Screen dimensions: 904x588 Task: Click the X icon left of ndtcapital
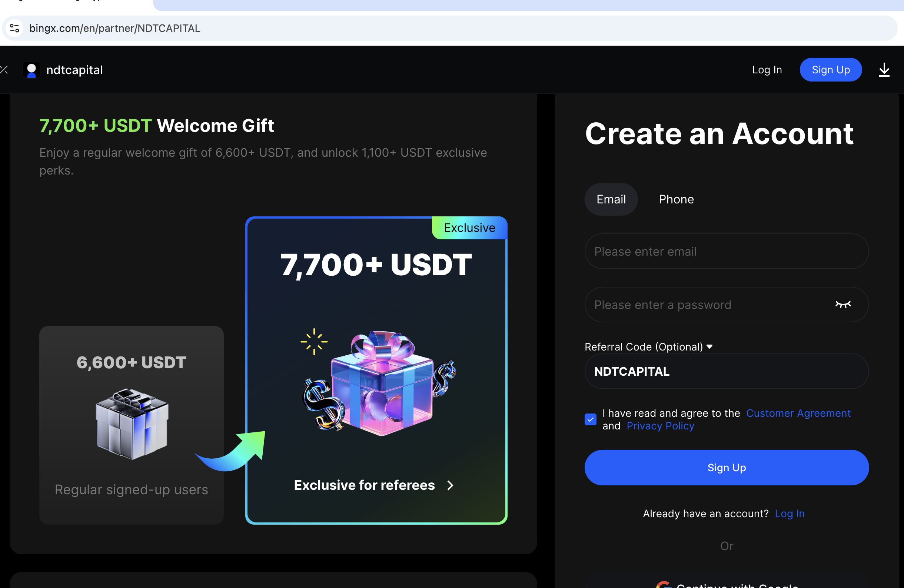point(4,70)
